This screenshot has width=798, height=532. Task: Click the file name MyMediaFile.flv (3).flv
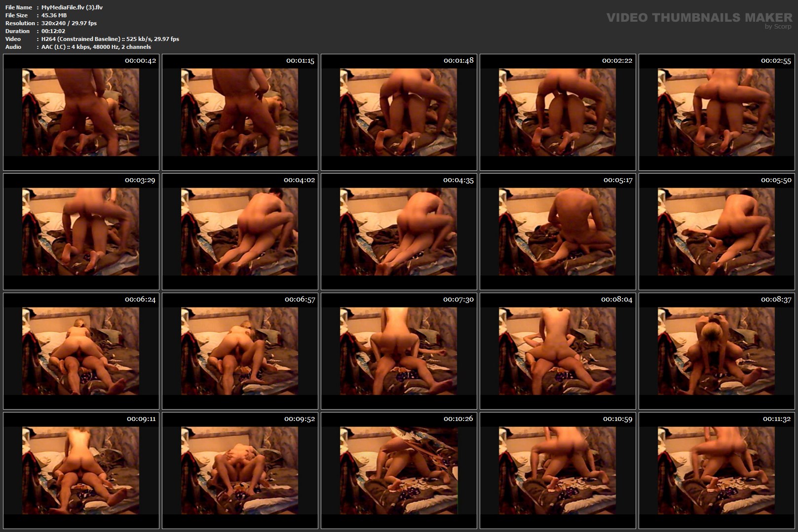[x=72, y=7]
